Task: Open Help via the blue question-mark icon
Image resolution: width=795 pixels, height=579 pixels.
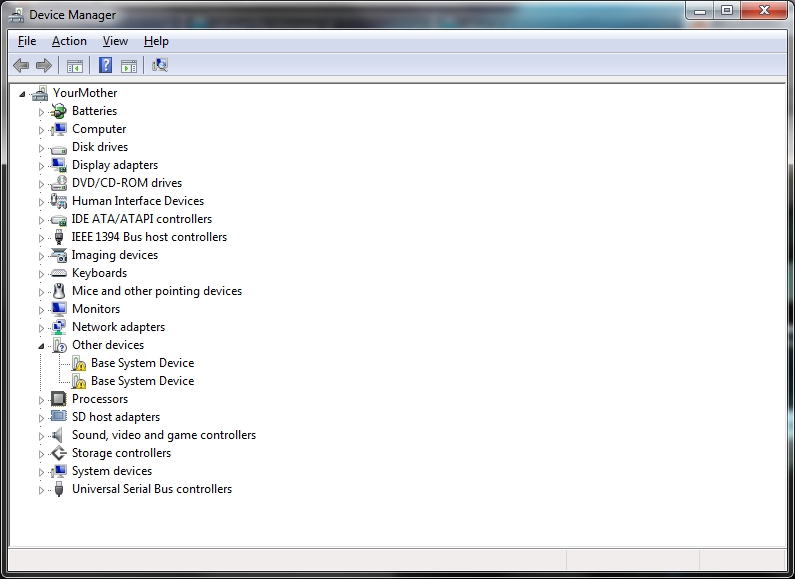Action: pyautogui.click(x=105, y=65)
